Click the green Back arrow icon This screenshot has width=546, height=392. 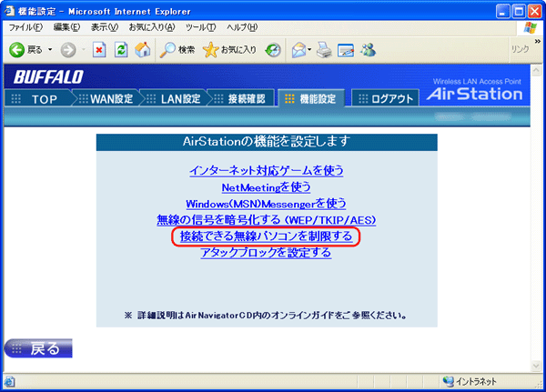[16, 50]
